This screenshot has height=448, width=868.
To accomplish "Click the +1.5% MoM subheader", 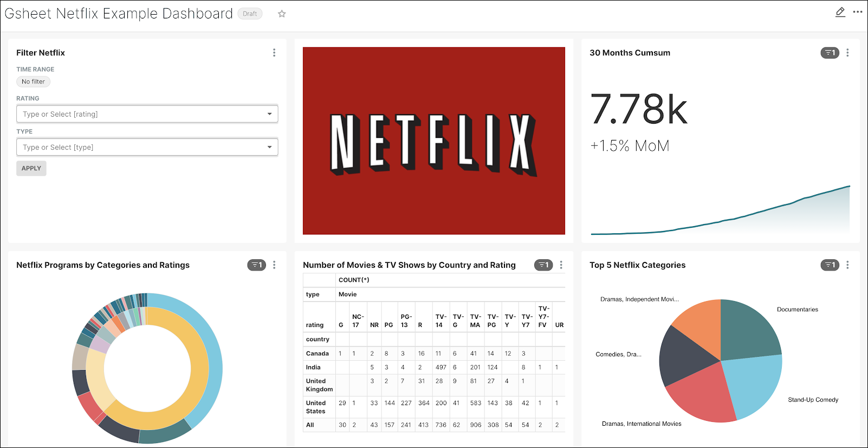I will (630, 146).
